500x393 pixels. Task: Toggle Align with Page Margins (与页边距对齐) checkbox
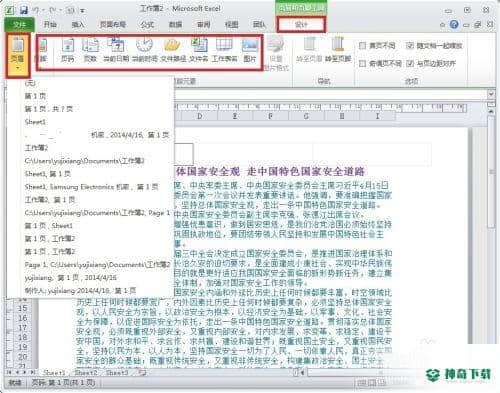coord(410,63)
